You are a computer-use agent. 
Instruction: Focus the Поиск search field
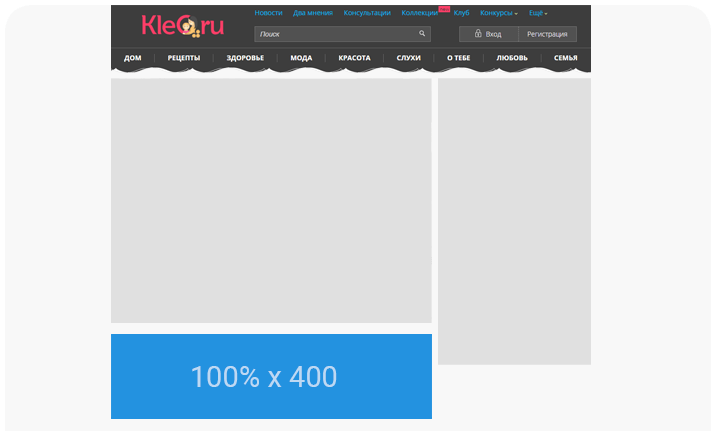point(335,34)
